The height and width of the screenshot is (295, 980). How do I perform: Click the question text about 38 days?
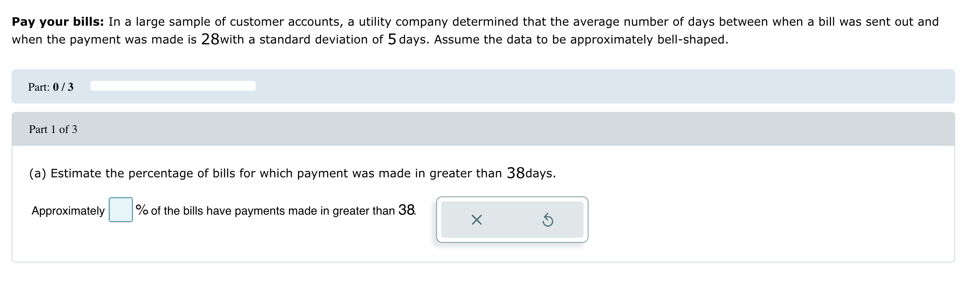[x=291, y=173]
